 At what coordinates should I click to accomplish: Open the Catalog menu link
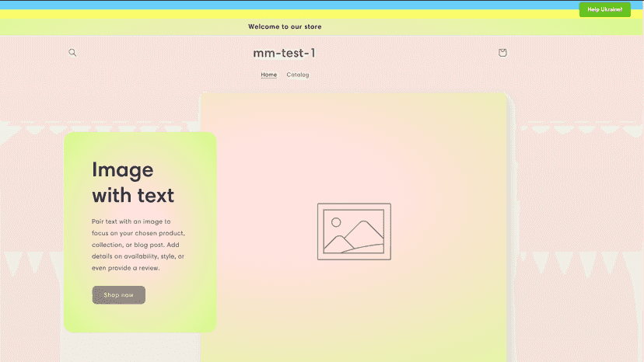point(298,75)
